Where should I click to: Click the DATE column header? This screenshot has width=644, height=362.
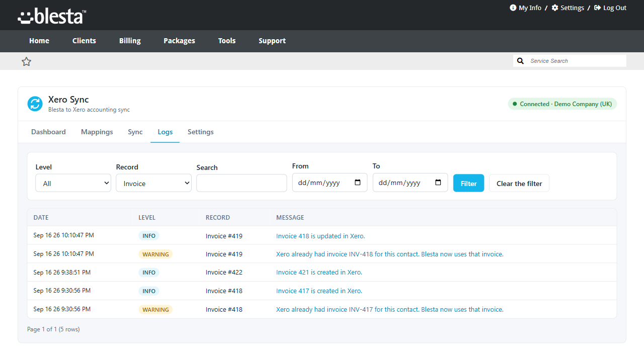[x=41, y=218]
